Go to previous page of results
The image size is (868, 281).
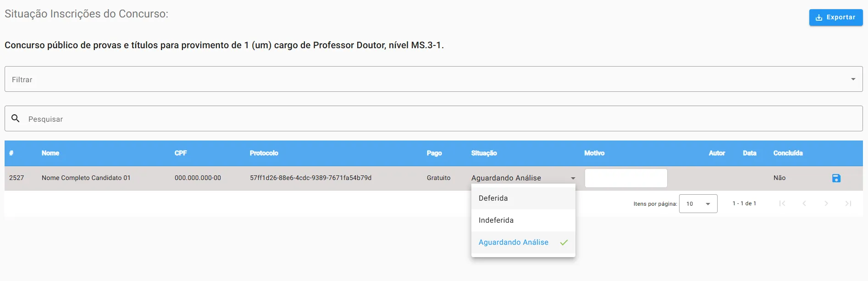coord(804,203)
